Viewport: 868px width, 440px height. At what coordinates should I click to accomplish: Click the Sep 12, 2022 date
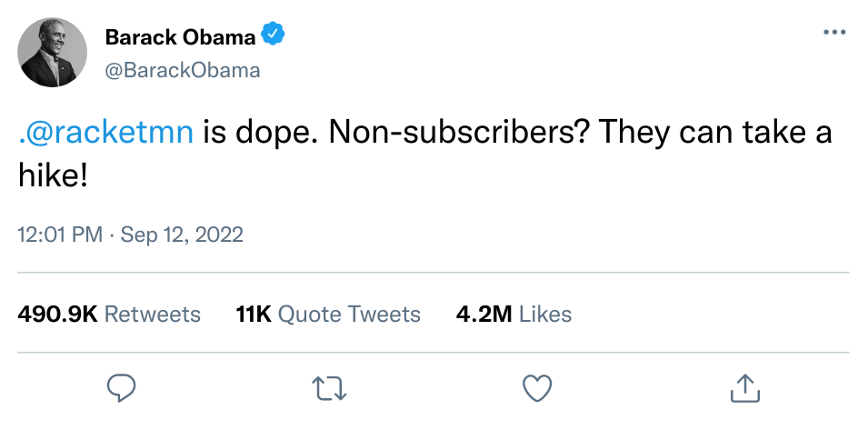[182, 235]
